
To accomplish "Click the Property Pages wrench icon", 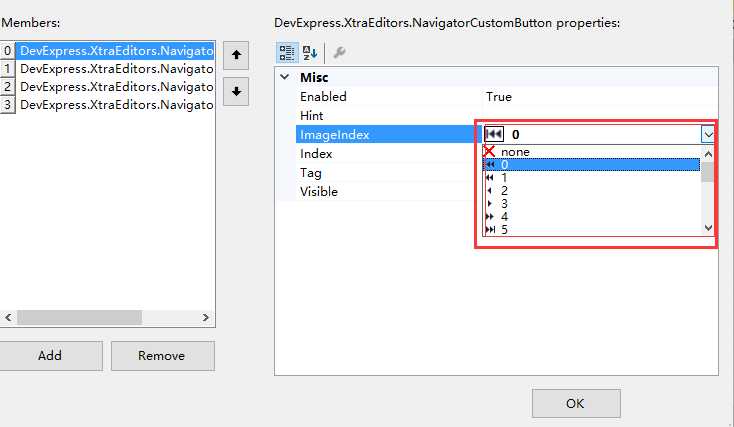I will point(339,52).
